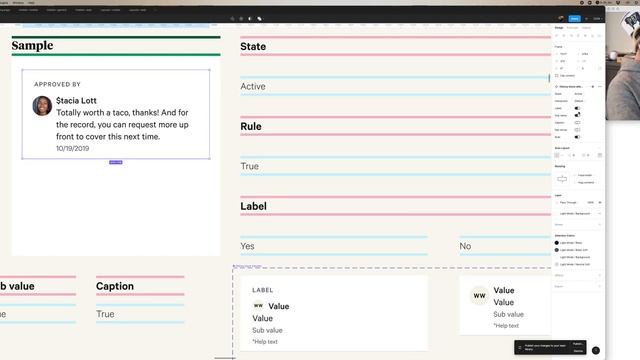Open the Window menu in the macOS menu bar
Viewport: 640px width, 360px height.
click(x=18, y=2)
